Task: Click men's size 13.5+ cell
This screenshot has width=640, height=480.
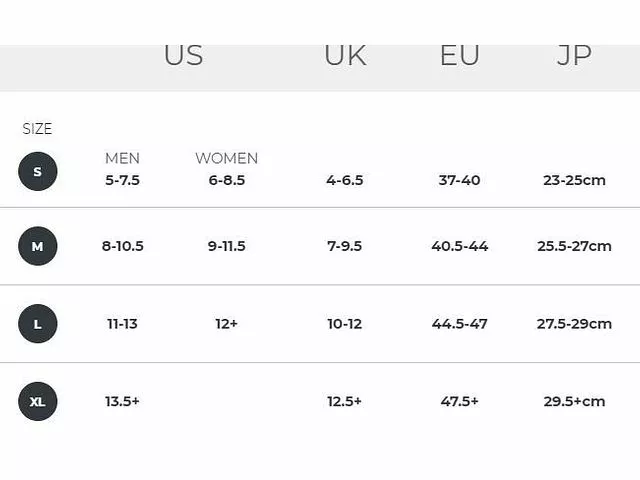Action: coord(122,401)
